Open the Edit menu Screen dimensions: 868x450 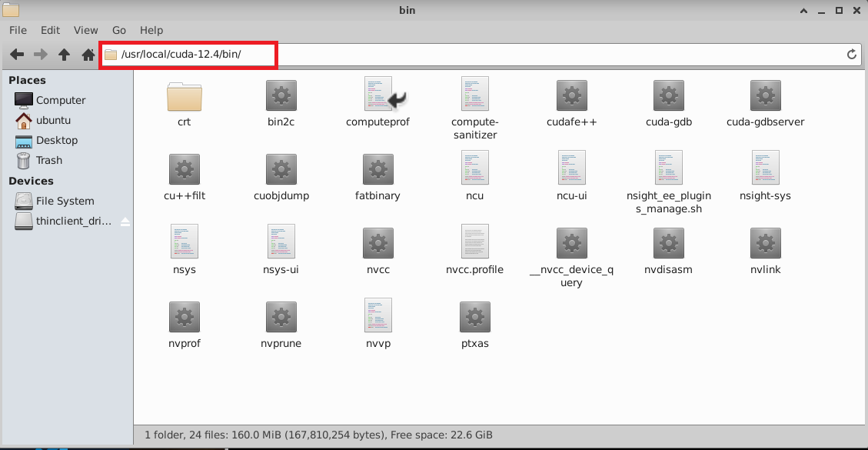[x=51, y=31]
